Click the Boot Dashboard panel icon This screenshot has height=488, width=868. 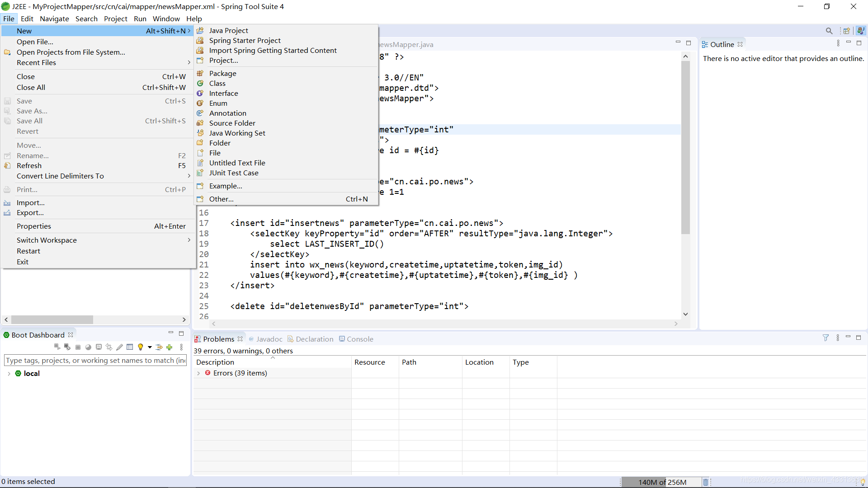click(x=7, y=335)
